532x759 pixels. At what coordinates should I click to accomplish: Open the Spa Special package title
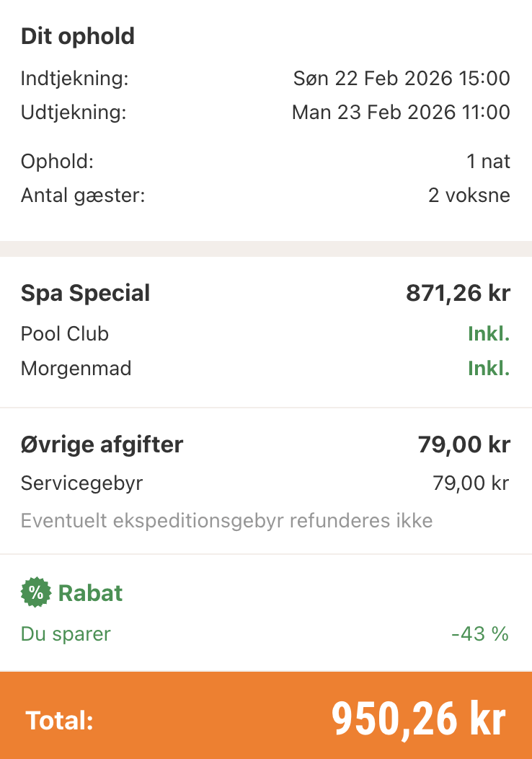tap(85, 293)
